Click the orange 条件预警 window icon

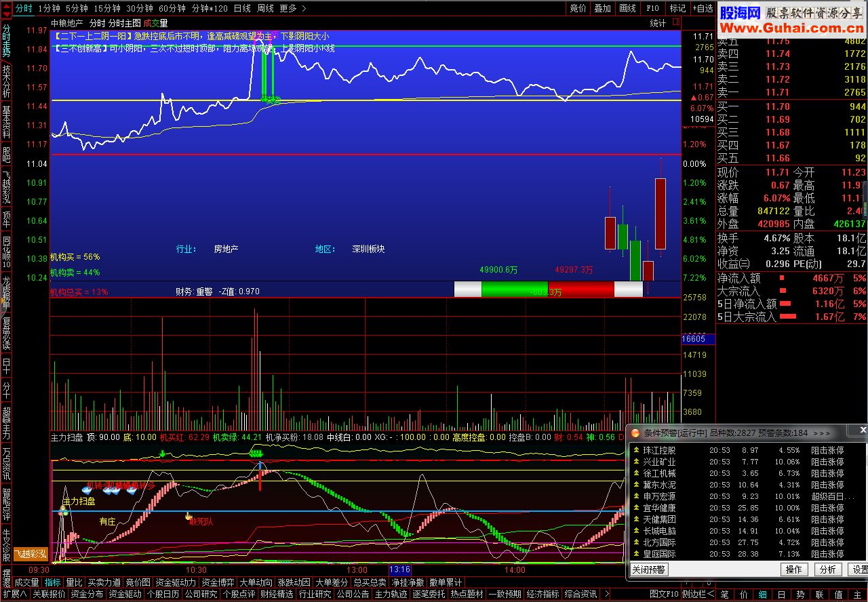(635, 433)
